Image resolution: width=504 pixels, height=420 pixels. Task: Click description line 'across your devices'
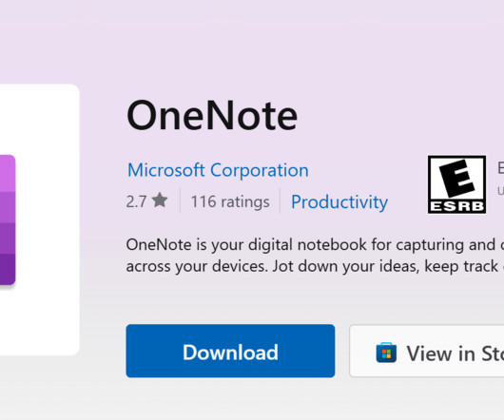tap(315, 266)
